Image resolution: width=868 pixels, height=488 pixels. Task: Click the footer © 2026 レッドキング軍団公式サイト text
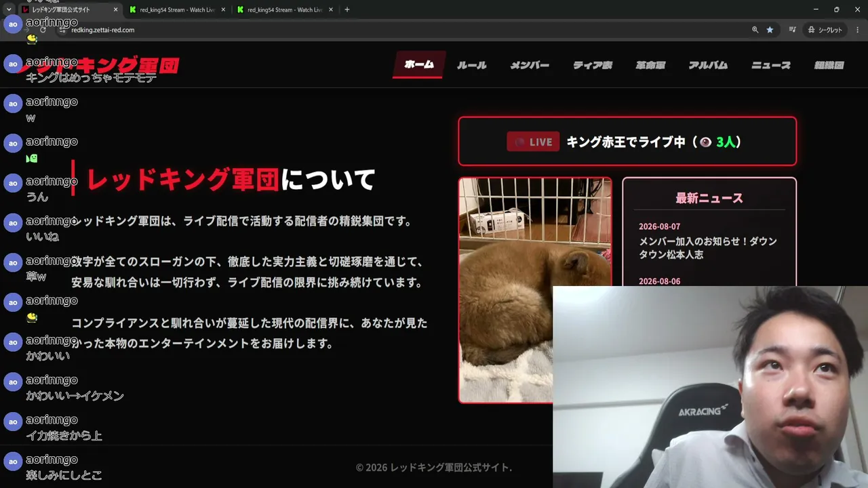click(x=434, y=468)
